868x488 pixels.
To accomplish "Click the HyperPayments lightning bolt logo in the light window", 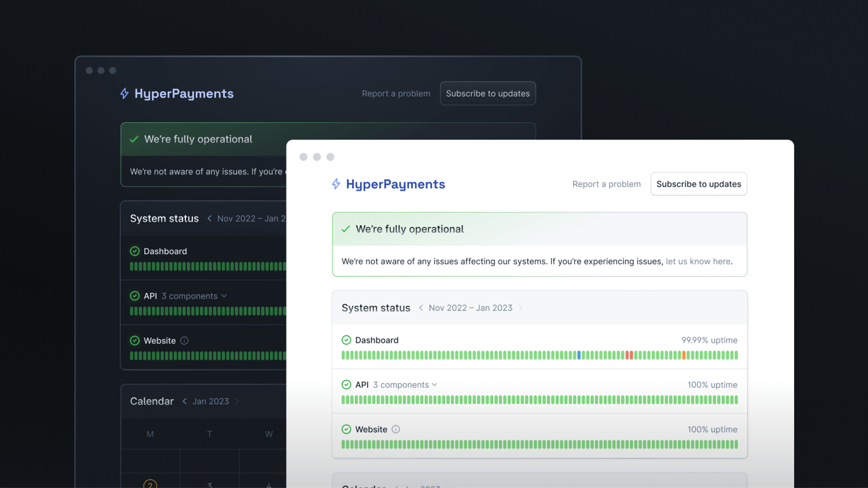I will coord(336,184).
